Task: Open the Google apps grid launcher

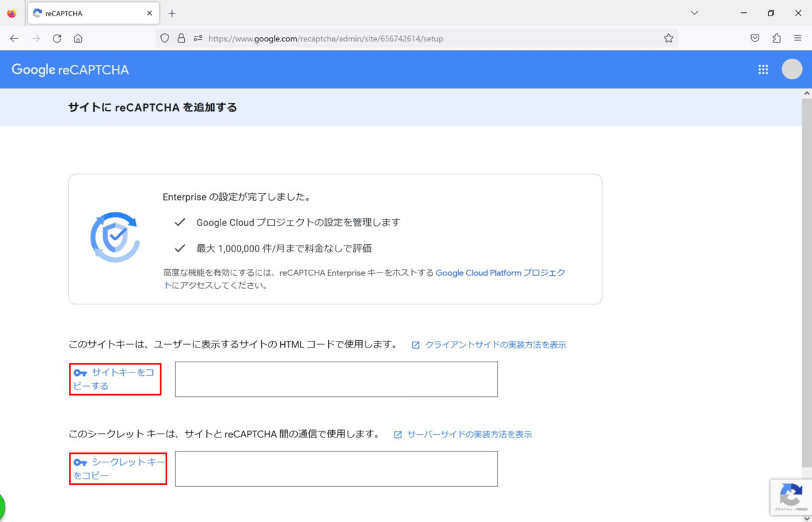Action: [x=763, y=70]
